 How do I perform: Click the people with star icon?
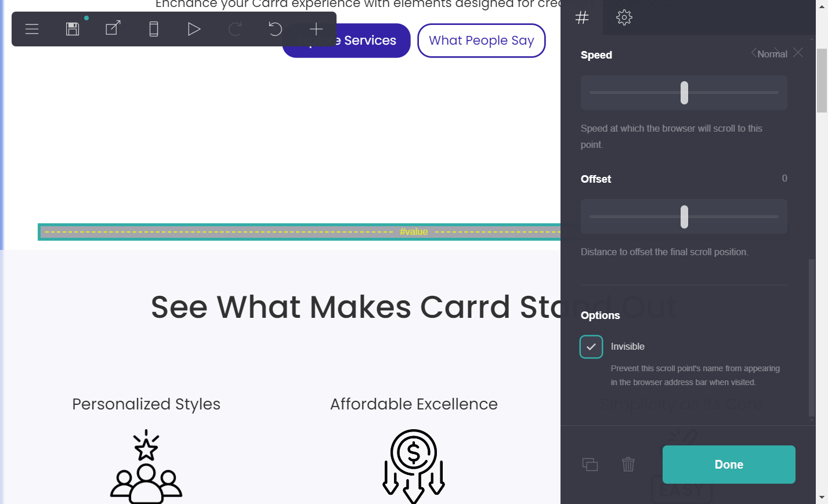click(x=146, y=466)
